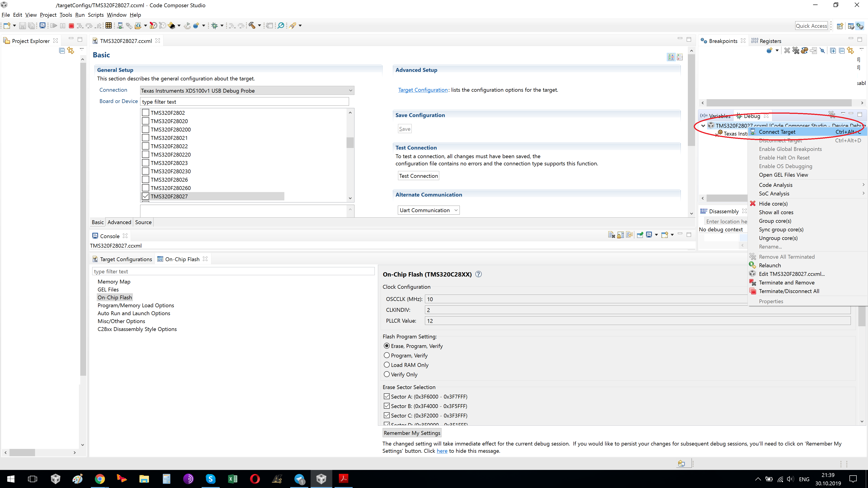868x488 pixels.
Task: Click the Connect Target toolbar icon
Action: [x=120, y=26]
